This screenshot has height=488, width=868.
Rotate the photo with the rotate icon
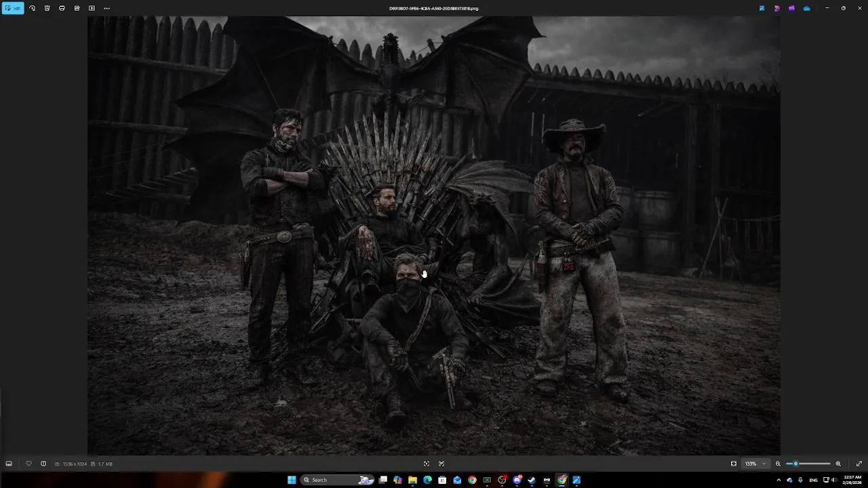click(32, 8)
